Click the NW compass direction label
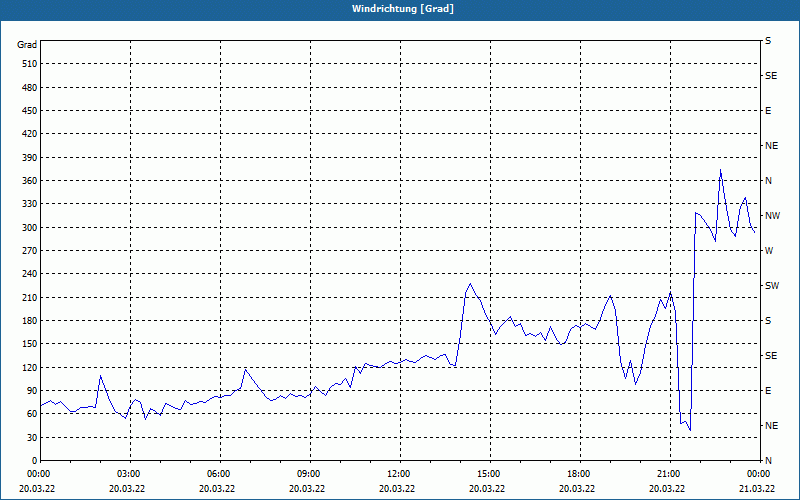Viewport: 800px width, 500px height. [772, 216]
